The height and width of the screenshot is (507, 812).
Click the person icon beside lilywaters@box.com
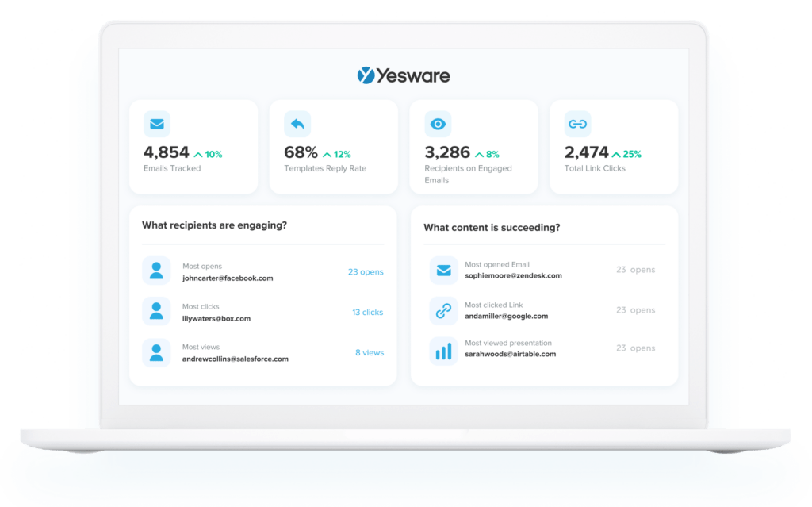pos(156,311)
